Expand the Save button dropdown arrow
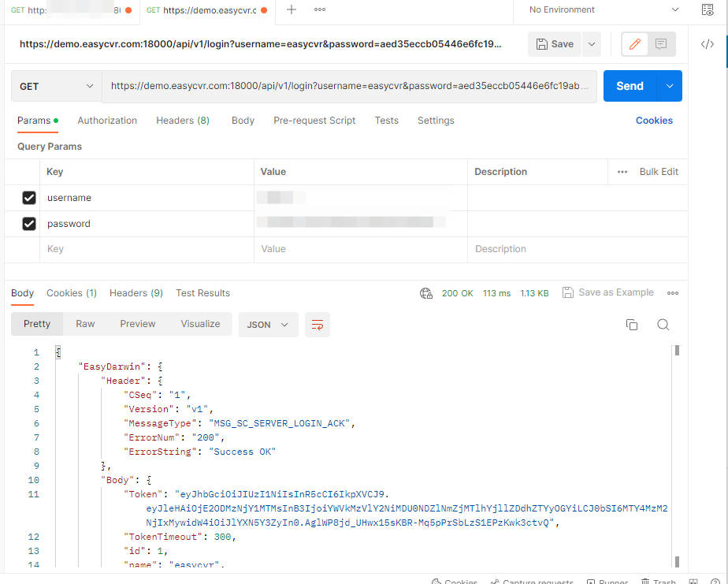 (x=592, y=44)
